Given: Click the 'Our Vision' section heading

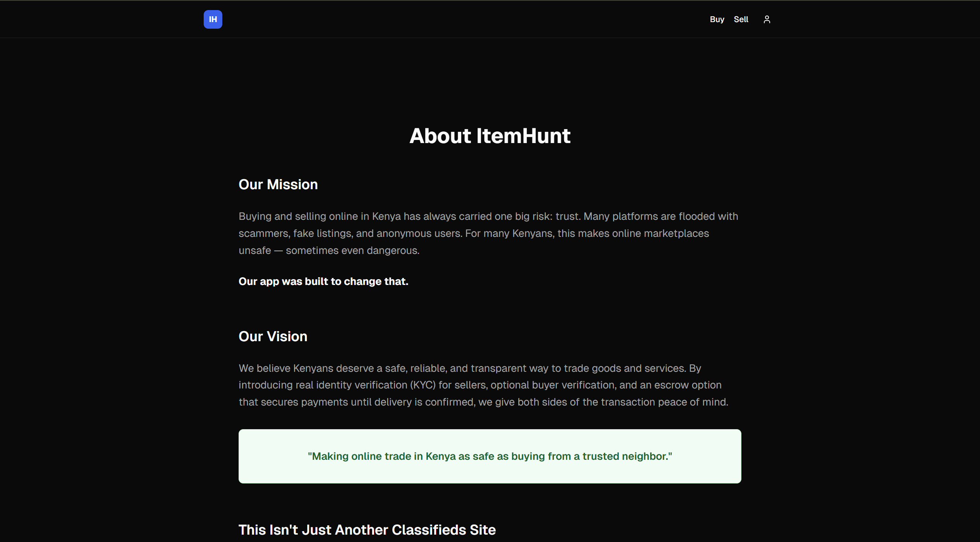Looking at the screenshot, I should coord(273,336).
